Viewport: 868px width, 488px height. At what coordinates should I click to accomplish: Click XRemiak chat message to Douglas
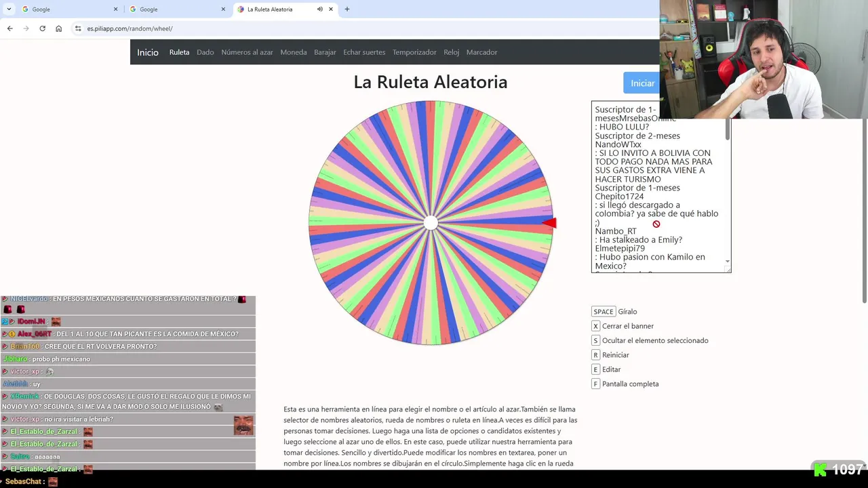128,401
